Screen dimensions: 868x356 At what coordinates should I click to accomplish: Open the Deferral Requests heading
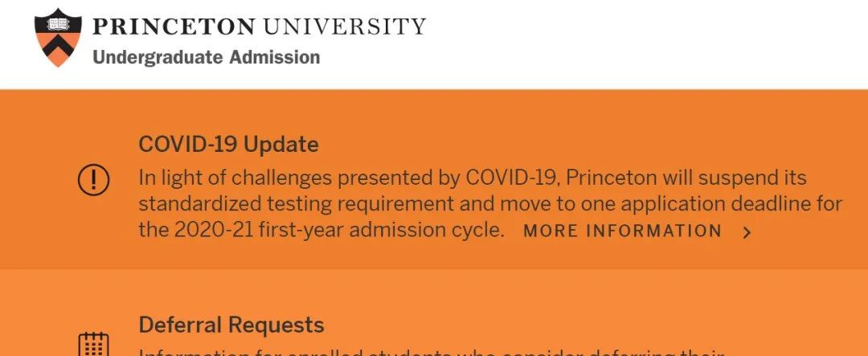click(x=231, y=325)
